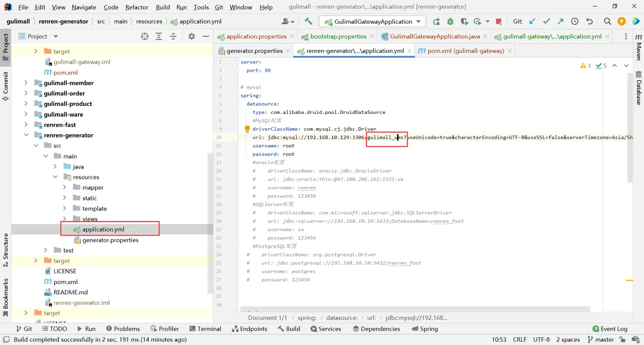
Task: Open the Tools menu
Action: pos(201,7)
